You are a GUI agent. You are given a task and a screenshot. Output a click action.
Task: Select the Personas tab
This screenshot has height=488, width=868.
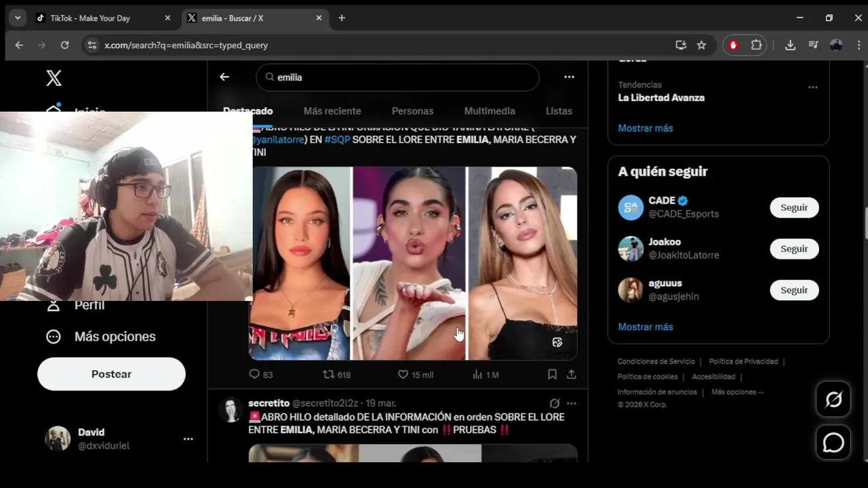click(x=412, y=111)
